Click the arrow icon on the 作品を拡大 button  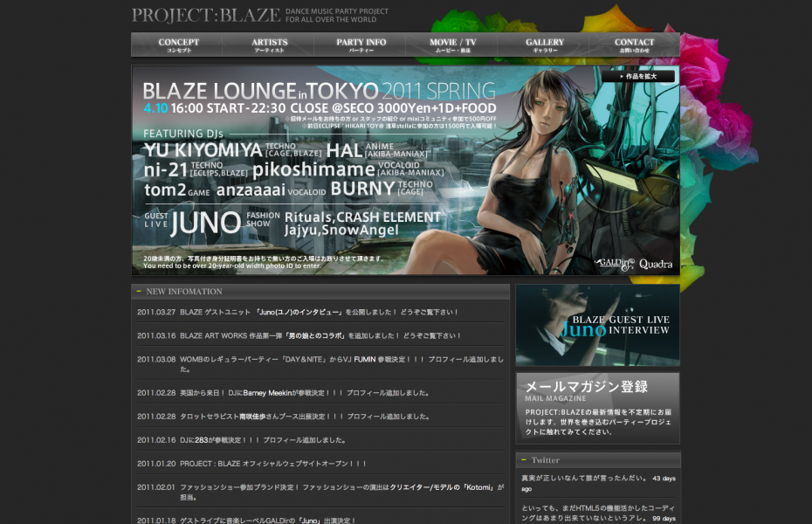tap(623, 76)
